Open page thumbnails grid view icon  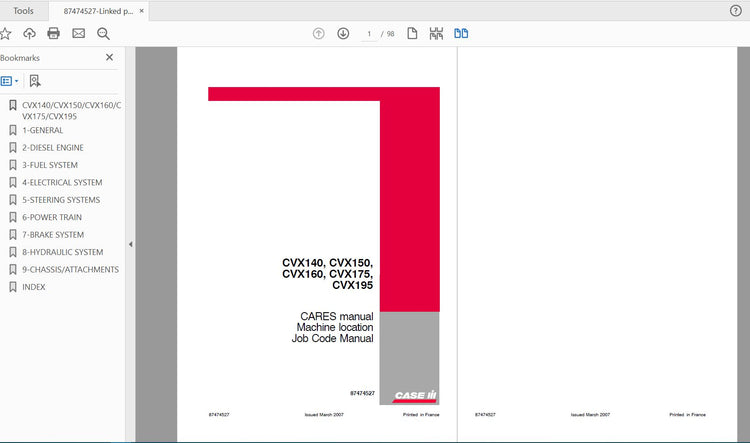coord(436,33)
